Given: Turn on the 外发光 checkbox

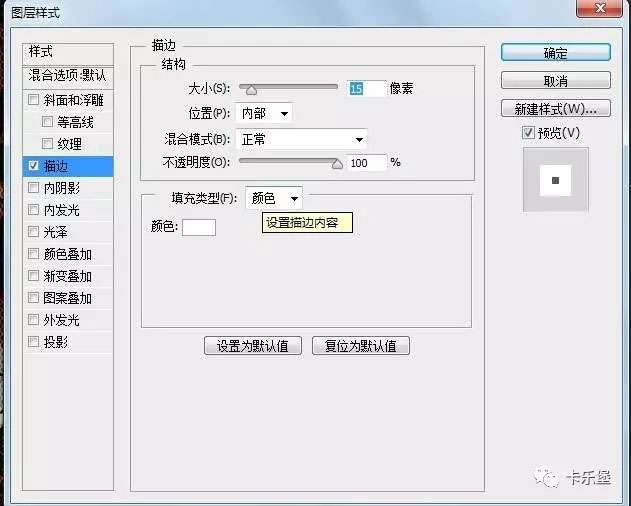Looking at the screenshot, I should 33,320.
